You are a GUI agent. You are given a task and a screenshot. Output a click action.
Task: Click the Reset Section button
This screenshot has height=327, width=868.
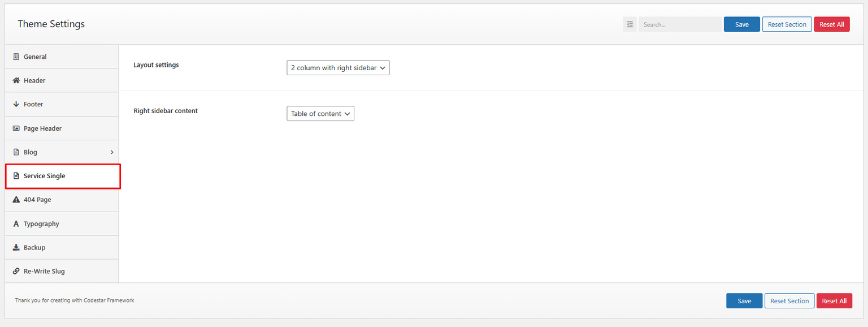(787, 24)
